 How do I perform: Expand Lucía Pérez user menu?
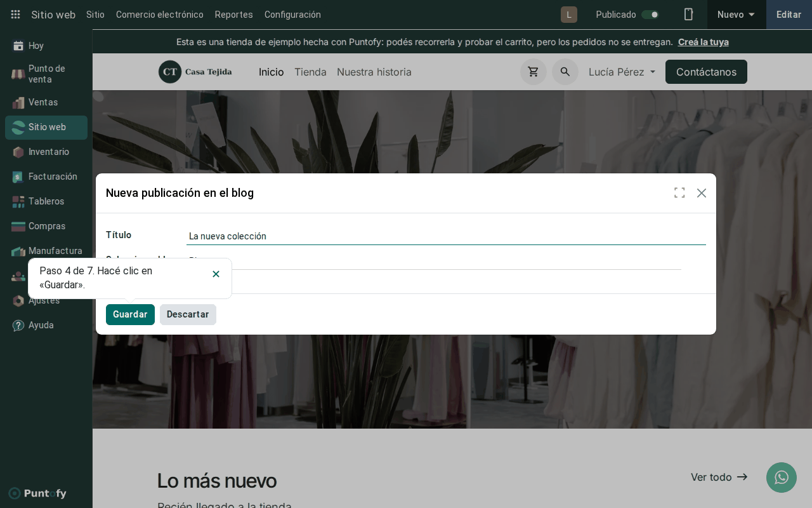pos(622,72)
